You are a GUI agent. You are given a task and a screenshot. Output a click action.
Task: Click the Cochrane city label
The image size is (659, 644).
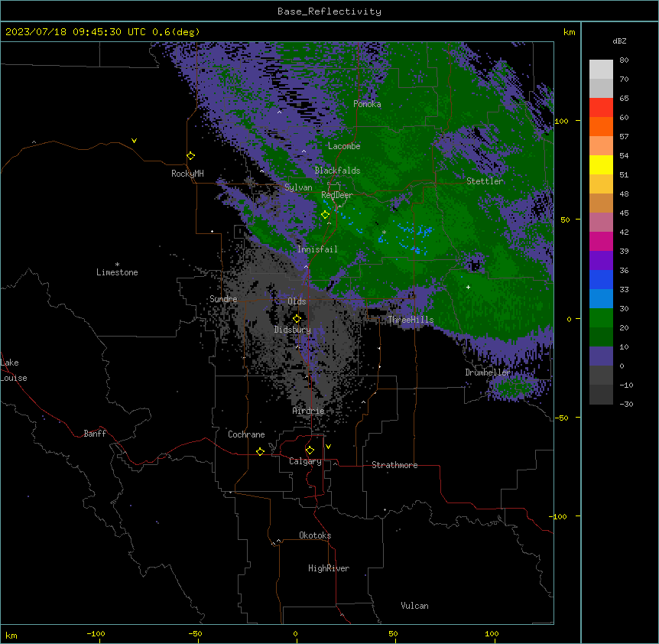246,434
